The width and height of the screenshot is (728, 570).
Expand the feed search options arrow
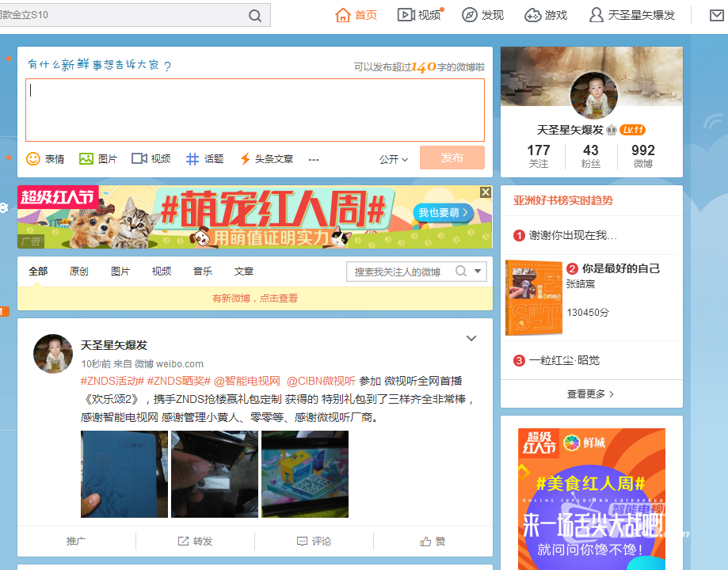coord(478,271)
